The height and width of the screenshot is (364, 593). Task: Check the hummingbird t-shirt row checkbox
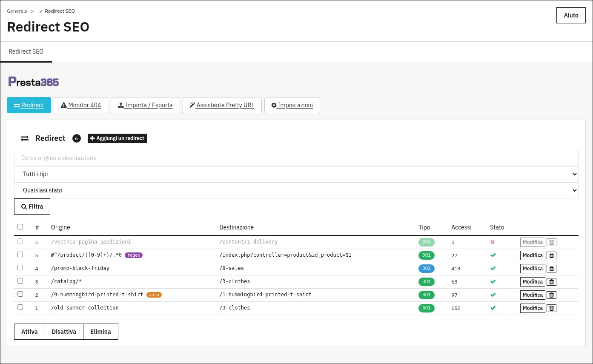tap(20, 294)
